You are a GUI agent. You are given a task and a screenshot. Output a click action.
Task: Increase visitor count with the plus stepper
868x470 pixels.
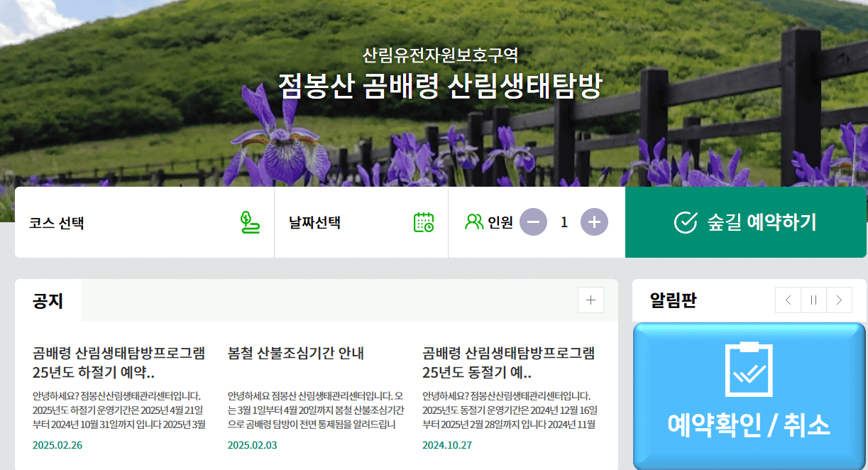pos(594,222)
